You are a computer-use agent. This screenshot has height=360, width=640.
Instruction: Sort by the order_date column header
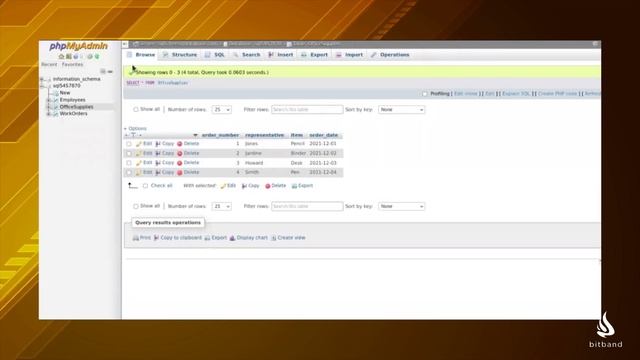pos(323,135)
